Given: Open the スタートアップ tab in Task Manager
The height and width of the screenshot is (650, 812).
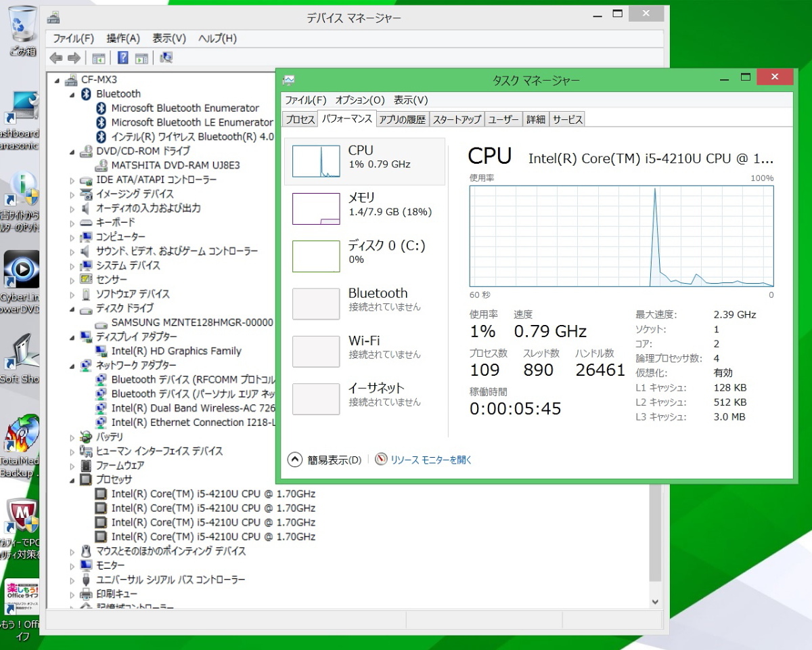Looking at the screenshot, I should pyautogui.click(x=457, y=120).
